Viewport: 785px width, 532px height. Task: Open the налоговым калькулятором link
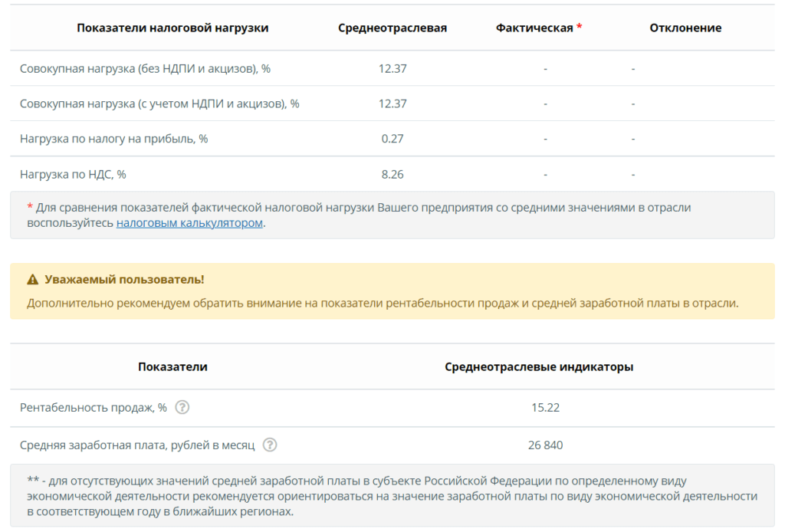pyautogui.click(x=189, y=223)
